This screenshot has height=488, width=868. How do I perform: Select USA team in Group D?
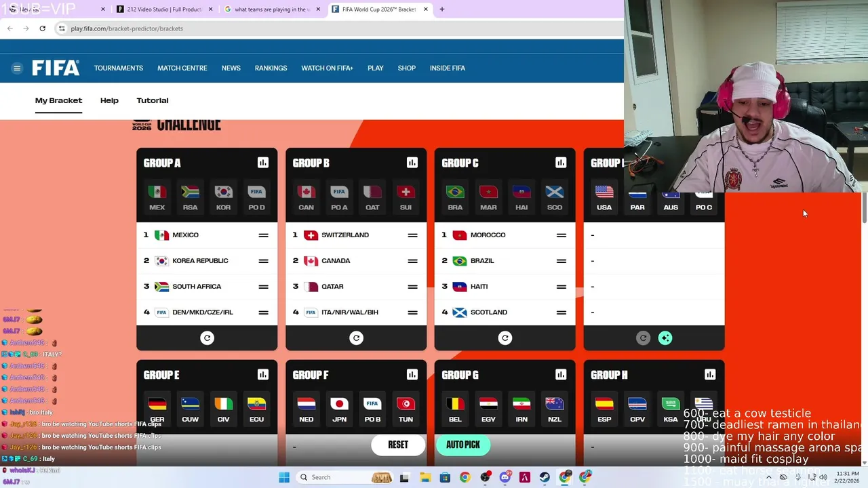click(x=604, y=198)
